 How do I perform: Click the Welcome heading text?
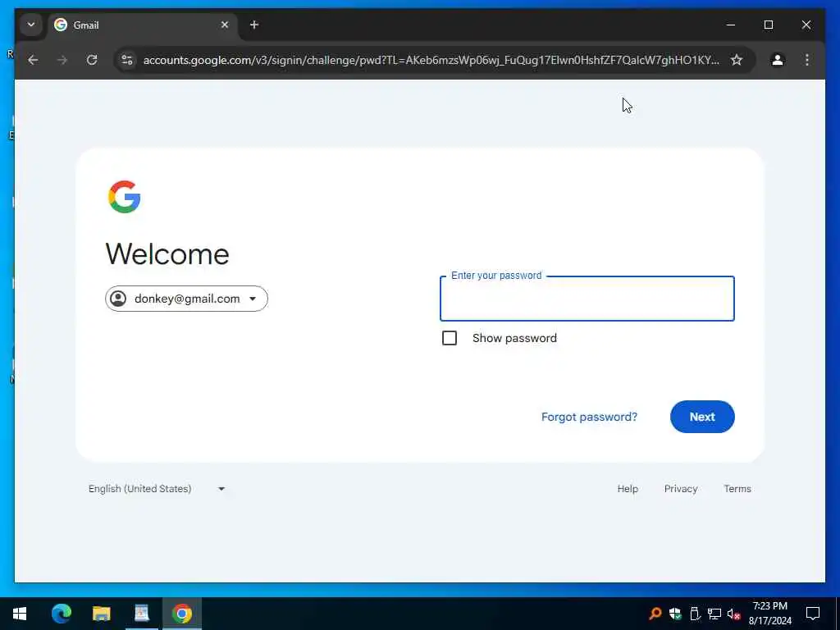tap(167, 254)
